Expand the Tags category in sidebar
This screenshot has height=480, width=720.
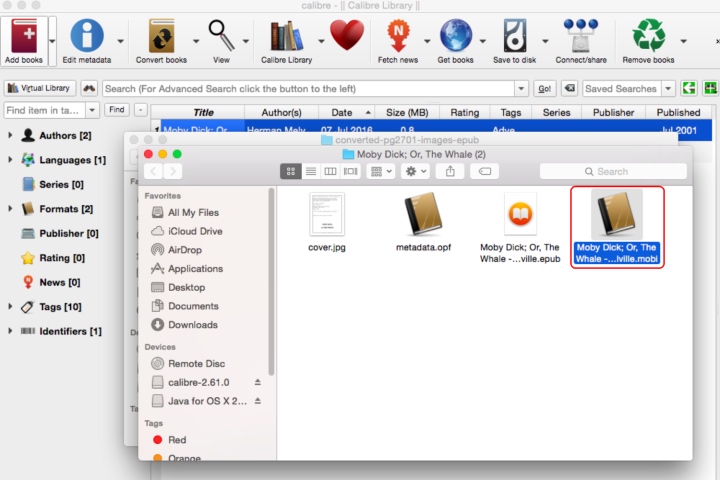tap(10, 306)
